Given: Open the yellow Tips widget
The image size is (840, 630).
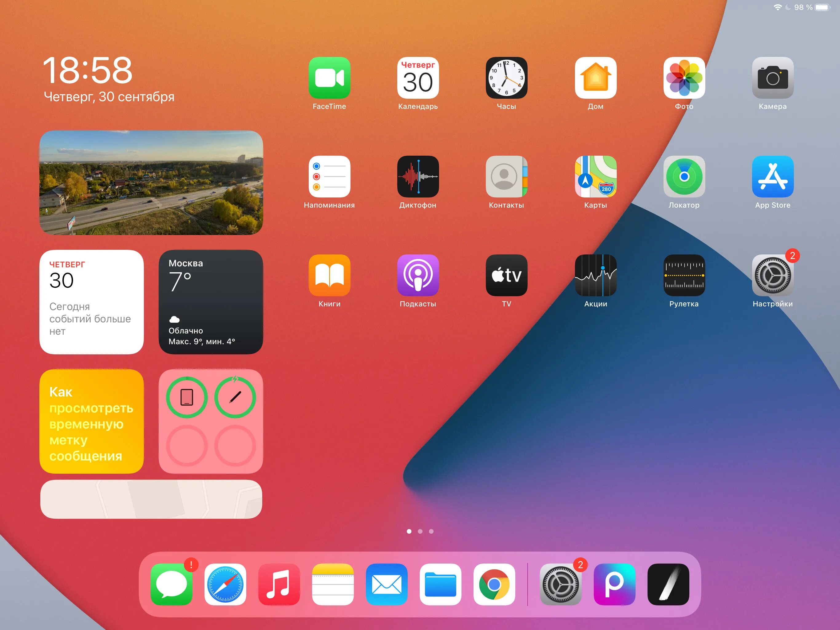Looking at the screenshot, I should [x=92, y=421].
